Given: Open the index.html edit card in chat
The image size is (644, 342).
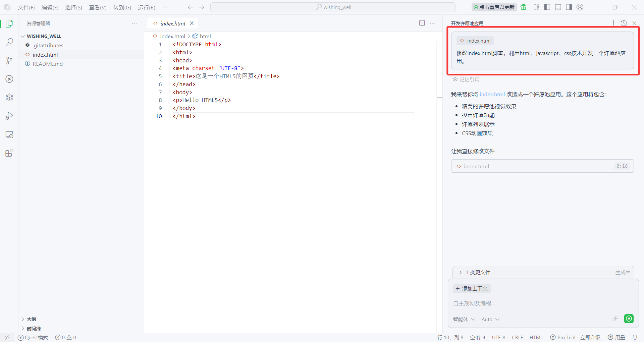Looking at the screenshot, I should click(x=542, y=166).
